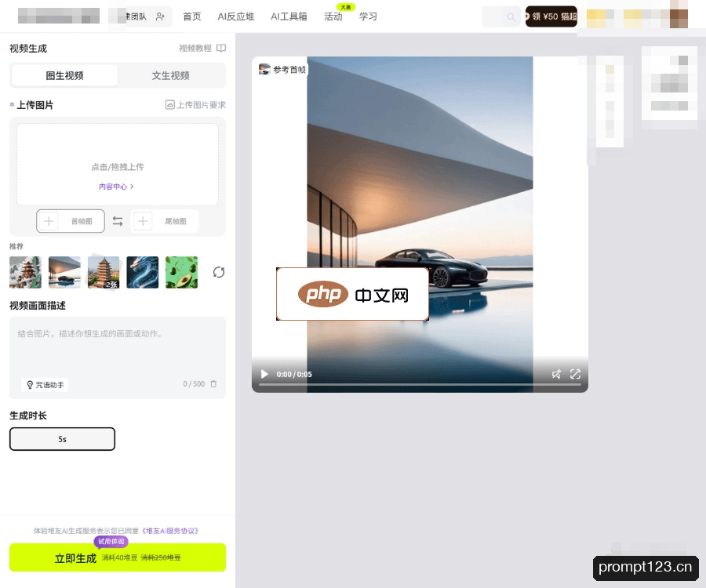Clear the description with trash icon
The height and width of the screenshot is (588, 706).
coord(213,383)
